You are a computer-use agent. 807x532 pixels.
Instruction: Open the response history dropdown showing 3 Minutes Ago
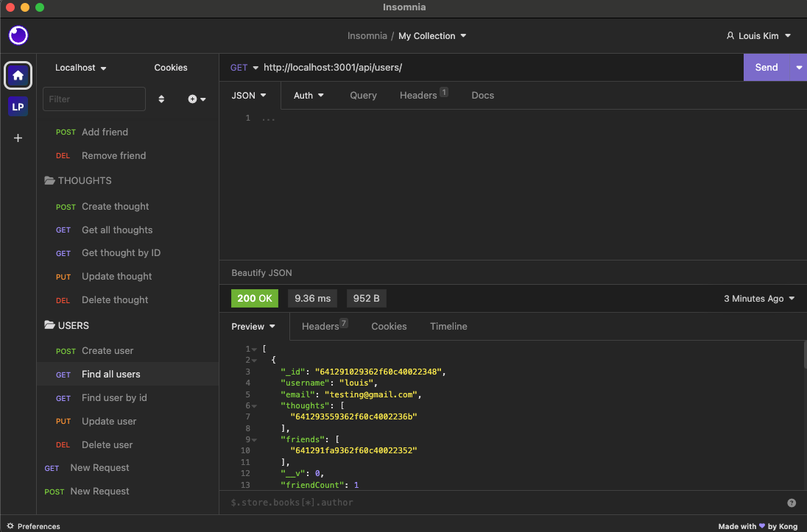pos(758,299)
